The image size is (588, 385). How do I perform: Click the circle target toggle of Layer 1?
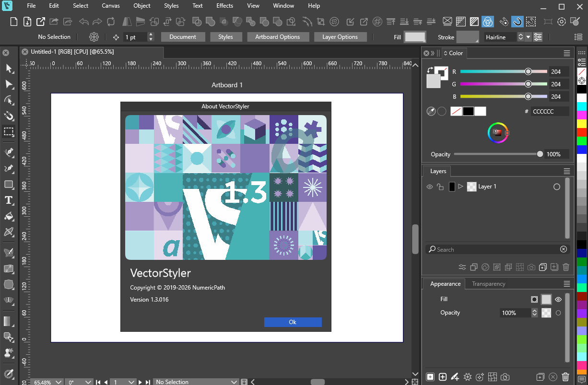(x=557, y=187)
